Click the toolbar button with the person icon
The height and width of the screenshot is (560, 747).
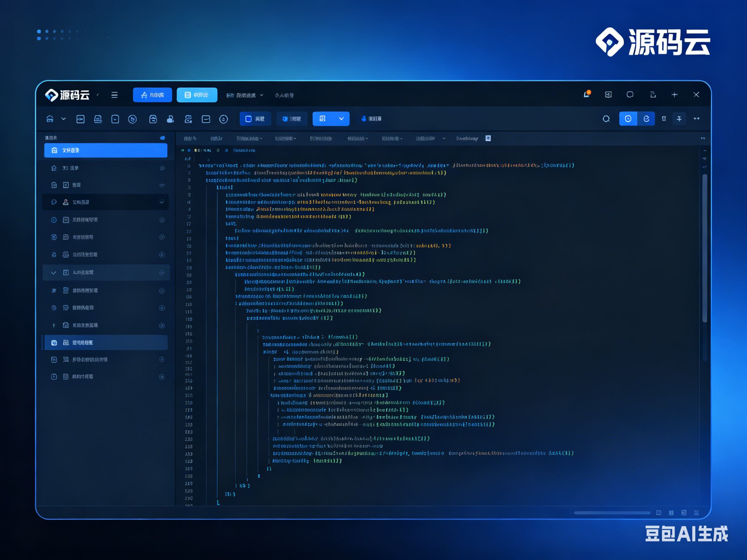click(371, 119)
